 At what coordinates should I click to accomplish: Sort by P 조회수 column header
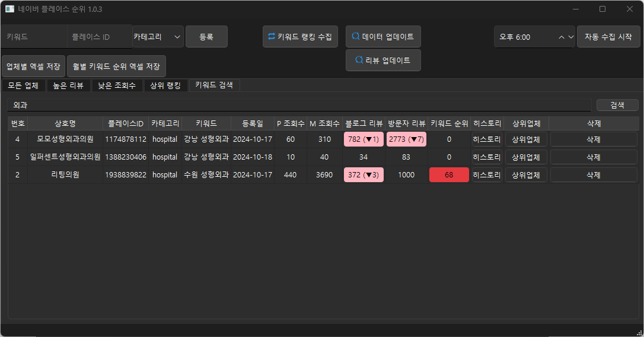point(291,123)
